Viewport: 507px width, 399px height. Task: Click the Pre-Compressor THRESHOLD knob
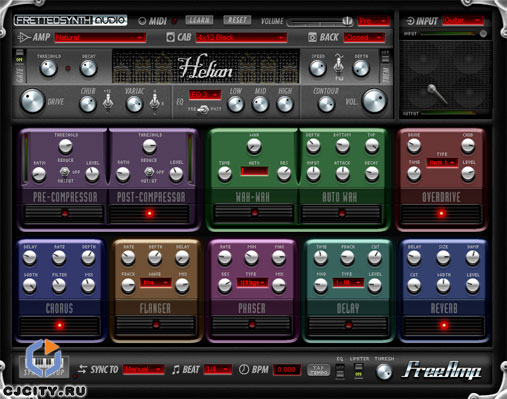pos(65,146)
